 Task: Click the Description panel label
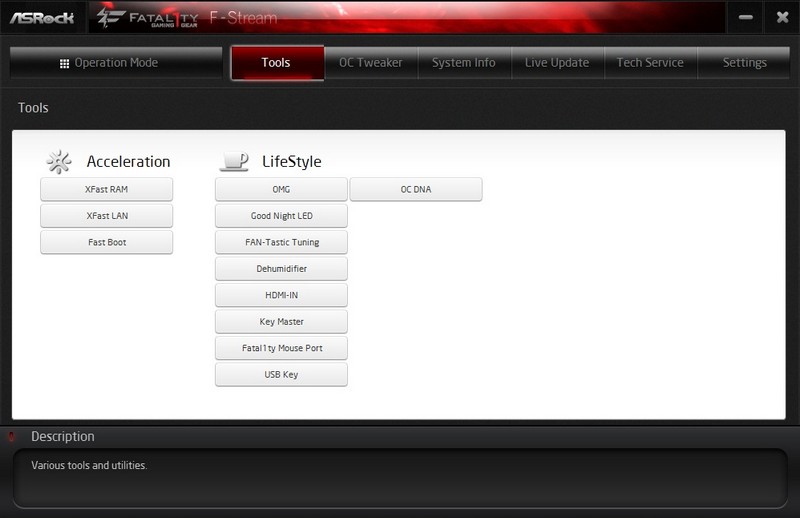coord(63,437)
